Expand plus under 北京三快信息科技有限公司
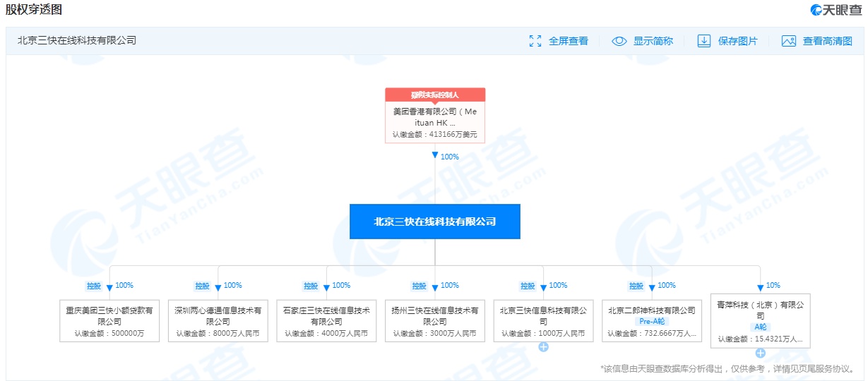Viewport: 868px width, 381px height. (543, 347)
